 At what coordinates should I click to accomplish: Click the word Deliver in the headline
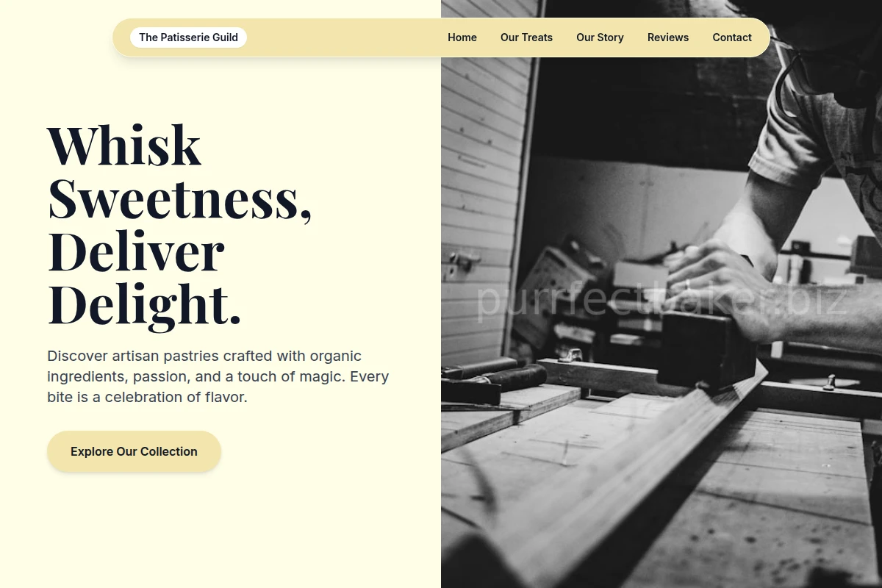(136, 251)
